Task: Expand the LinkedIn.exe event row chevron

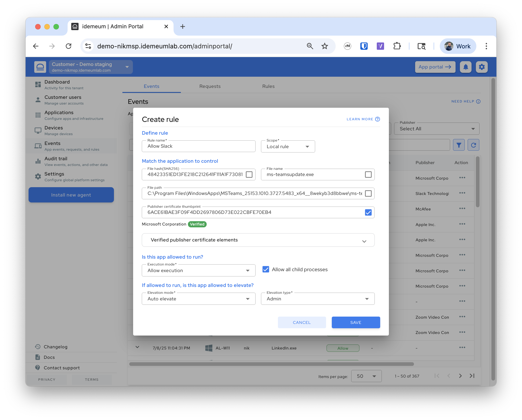Action: tap(137, 347)
